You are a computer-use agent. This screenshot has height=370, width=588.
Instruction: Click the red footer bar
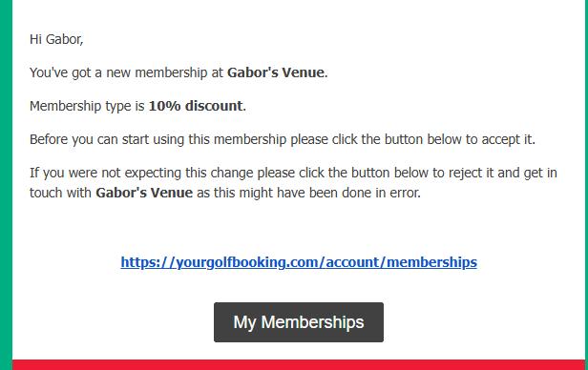[299, 365]
